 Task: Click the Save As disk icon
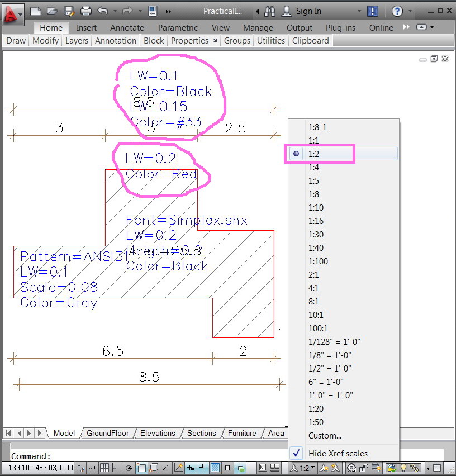(x=69, y=11)
